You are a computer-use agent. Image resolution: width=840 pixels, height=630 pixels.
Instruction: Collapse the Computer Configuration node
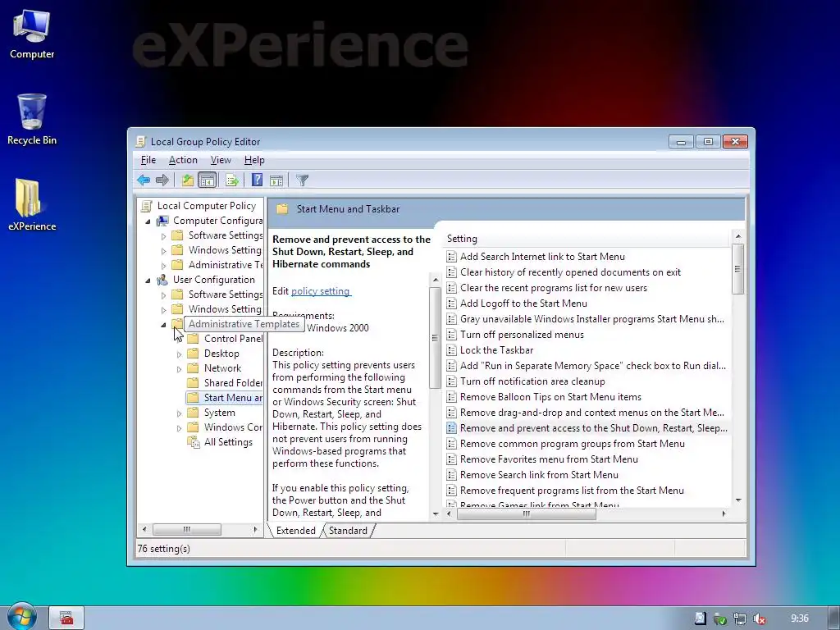[148, 221]
